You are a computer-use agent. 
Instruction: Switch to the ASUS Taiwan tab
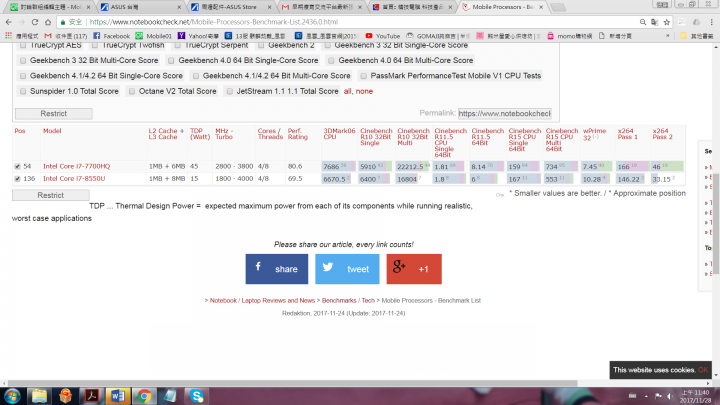[x=141, y=7]
